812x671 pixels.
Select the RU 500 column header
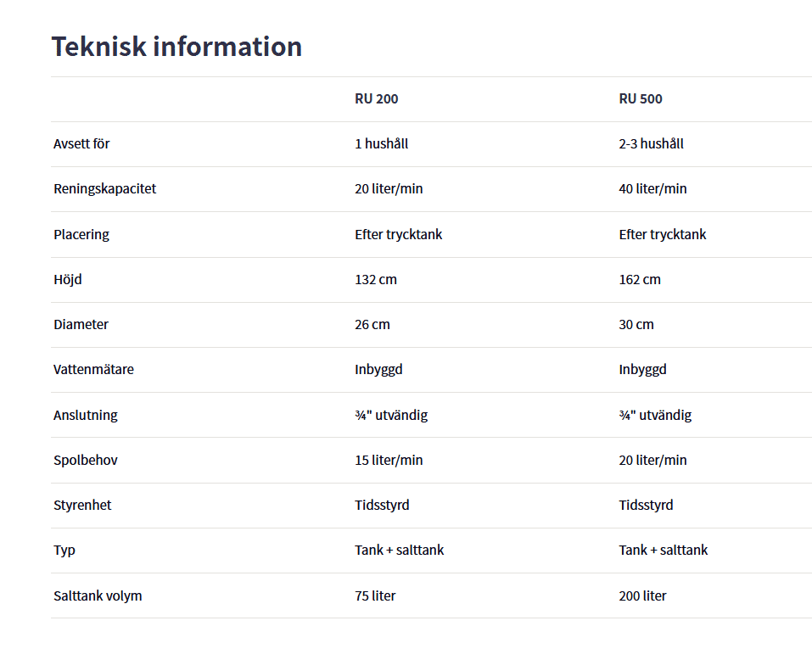[641, 98]
